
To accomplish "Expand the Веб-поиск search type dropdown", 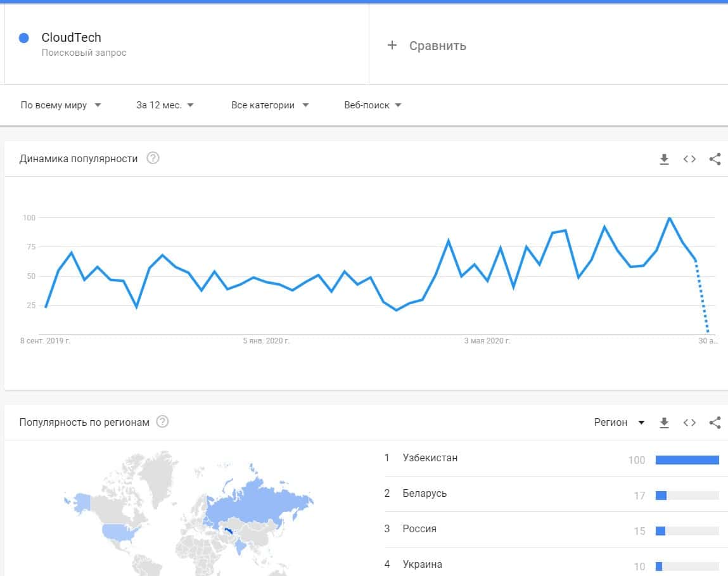I will pyautogui.click(x=373, y=105).
